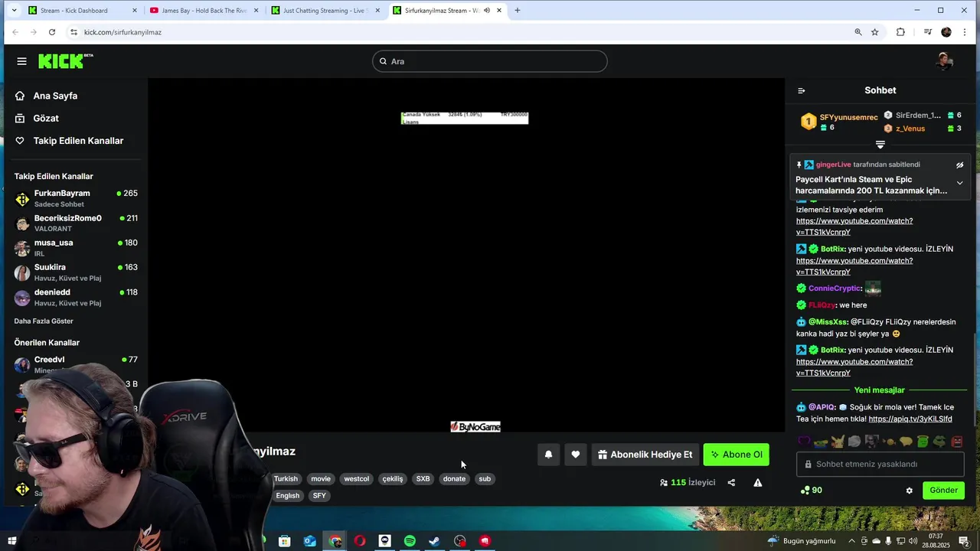Open the Windows notification center

964,541
